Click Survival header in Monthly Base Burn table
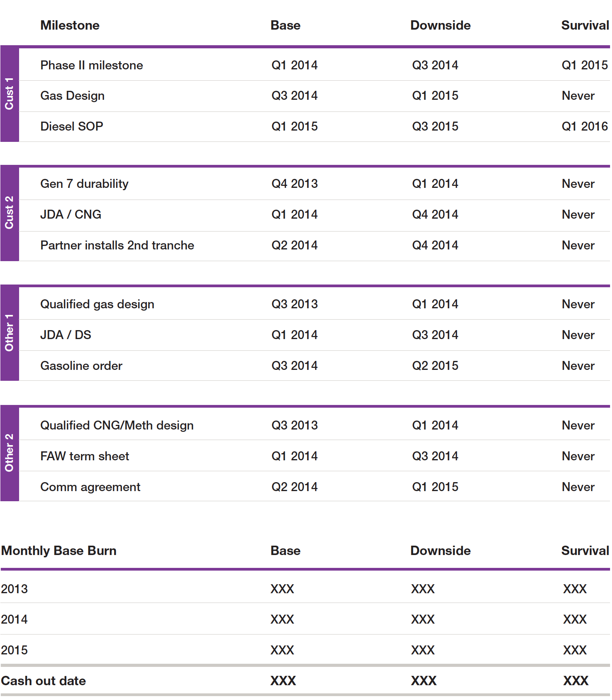 click(x=585, y=551)
